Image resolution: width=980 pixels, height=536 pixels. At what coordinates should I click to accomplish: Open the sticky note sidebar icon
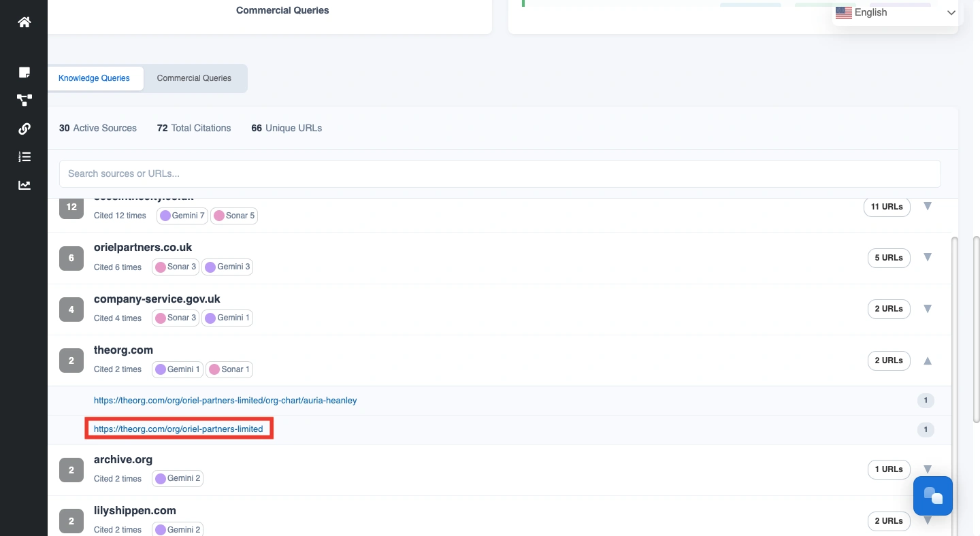tap(24, 72)
